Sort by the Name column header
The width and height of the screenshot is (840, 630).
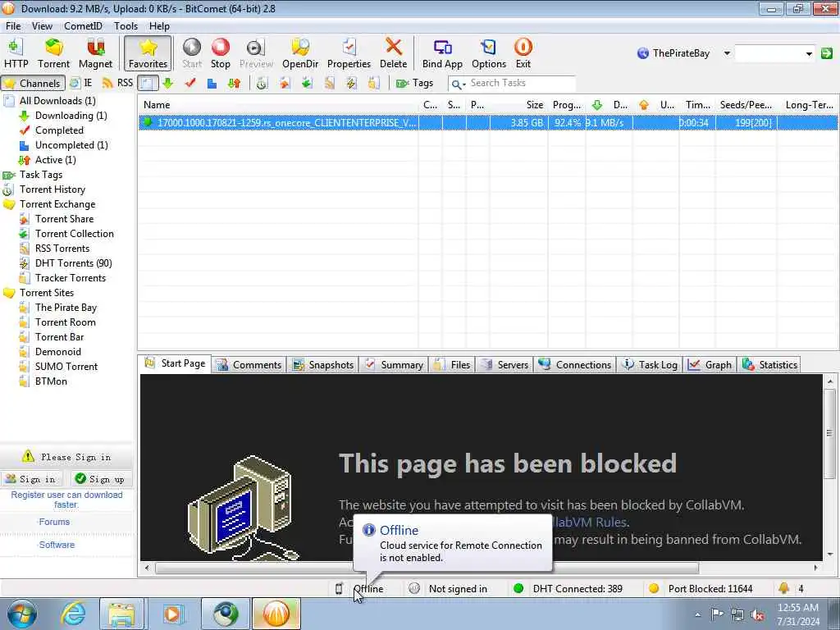coord(278,105)
